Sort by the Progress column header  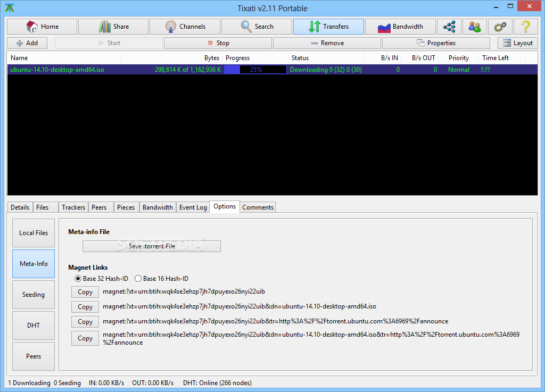point(255,58)
